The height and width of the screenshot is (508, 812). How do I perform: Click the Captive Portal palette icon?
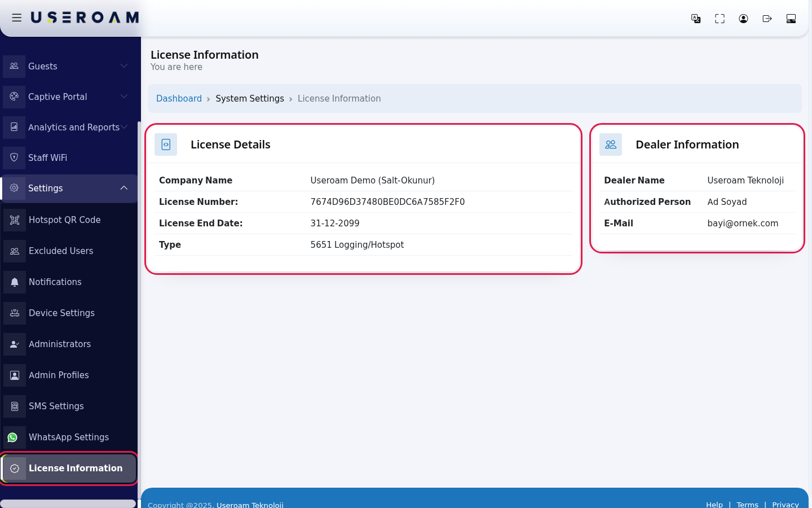tap(14, 97)
